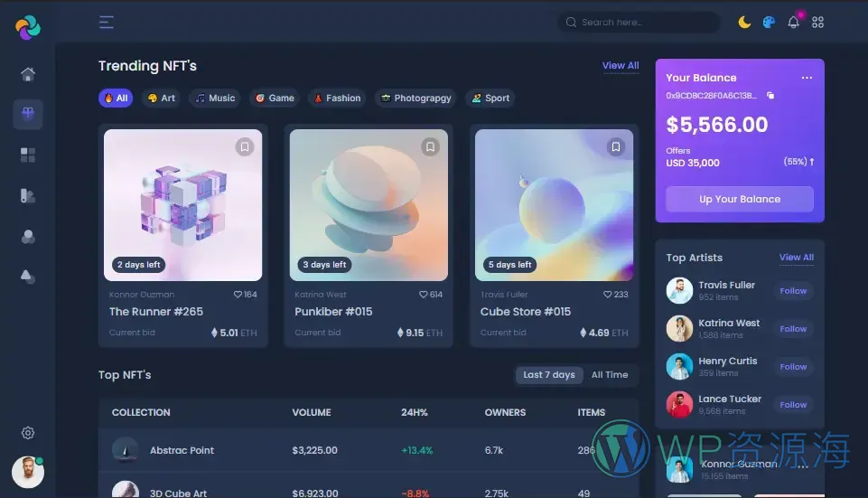The width and height of the screenshot is (868, 498).
Task: Bookmark the Cube Store #015 NFT
Action: [x=616, y=146]
